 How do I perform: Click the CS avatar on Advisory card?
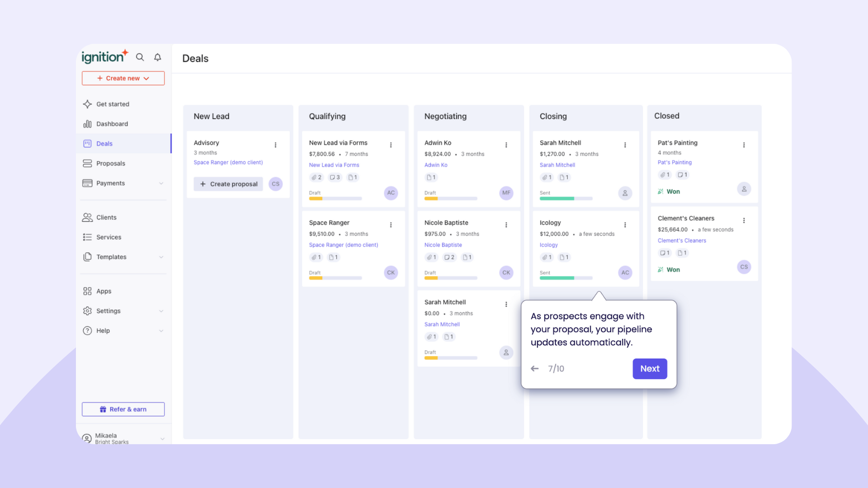pyautogui.click(x=275, y=184)
